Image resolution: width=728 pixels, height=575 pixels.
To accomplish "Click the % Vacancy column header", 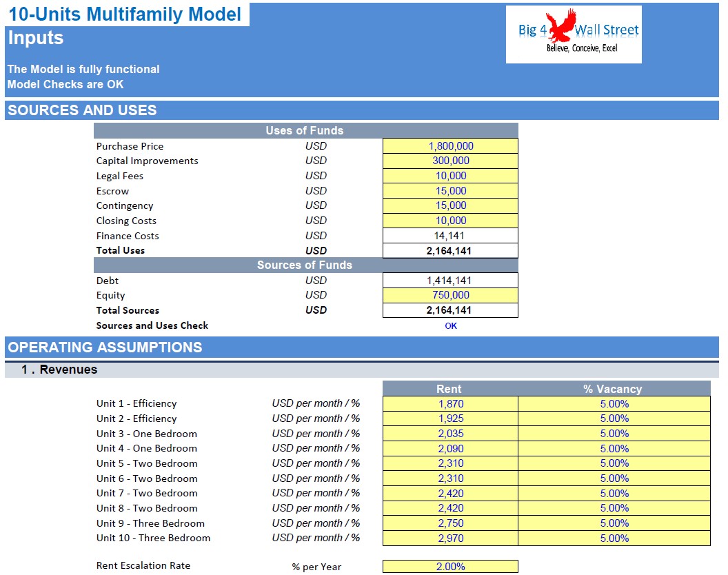I will pyautogui.click(x=614, y=389).
